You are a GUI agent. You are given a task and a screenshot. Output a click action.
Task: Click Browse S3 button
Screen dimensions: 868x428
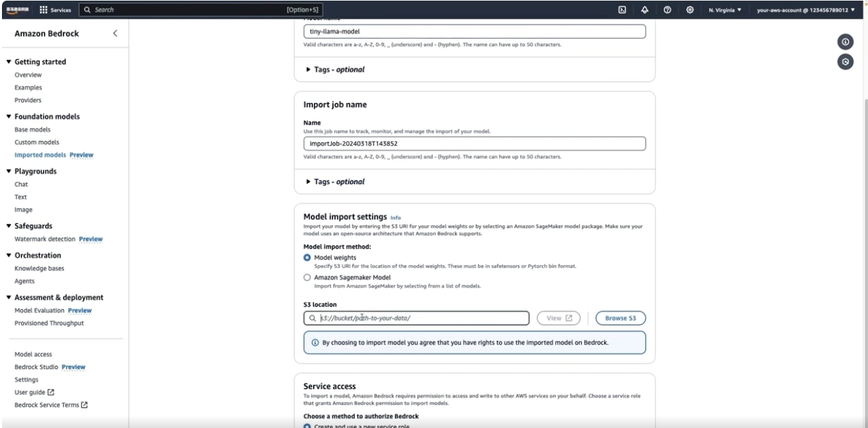(x=620, y=318)
